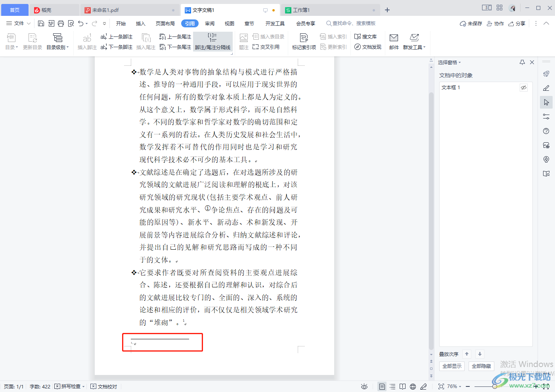Switch to outline view in status bar
Viewport: 555px width, 392px height.
pyautogui.click(x=392, y=386)
